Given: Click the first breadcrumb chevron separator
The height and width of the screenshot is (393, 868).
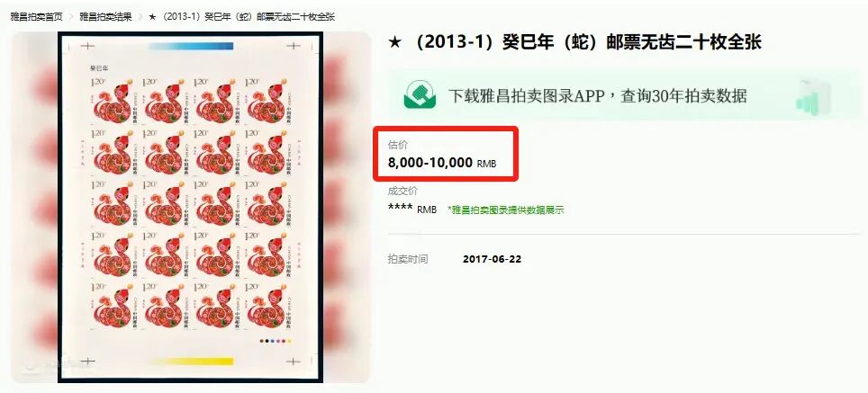Looking at the screenshot, I should point(71,16).
